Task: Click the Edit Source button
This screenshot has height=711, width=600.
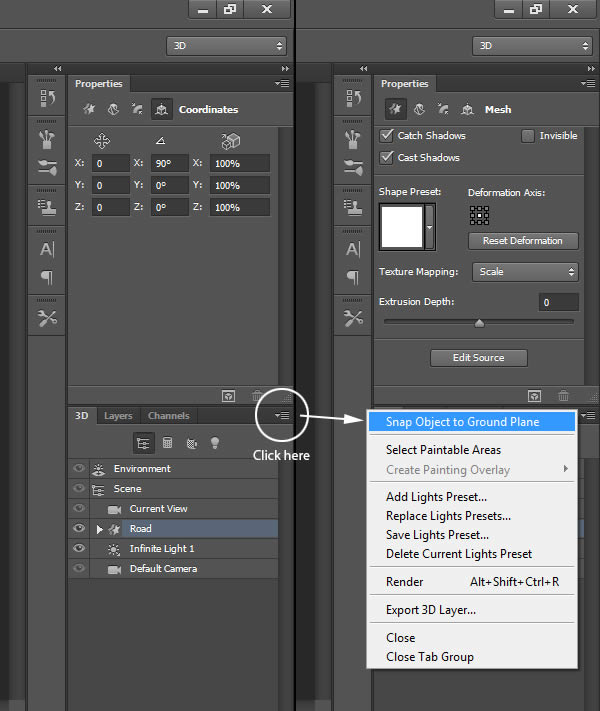Action: coord(478,358)
